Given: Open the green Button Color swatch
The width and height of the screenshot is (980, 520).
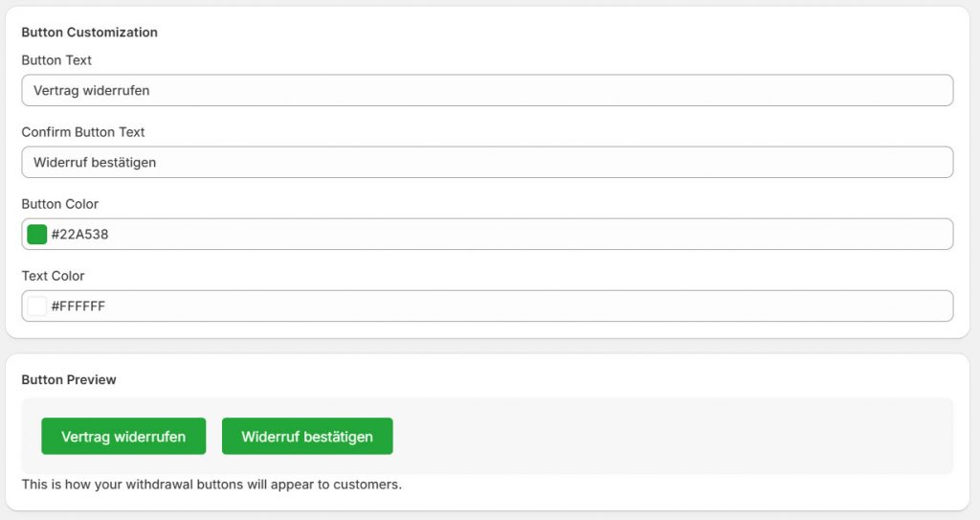Looking at the screenshot, I should [37, 235].
